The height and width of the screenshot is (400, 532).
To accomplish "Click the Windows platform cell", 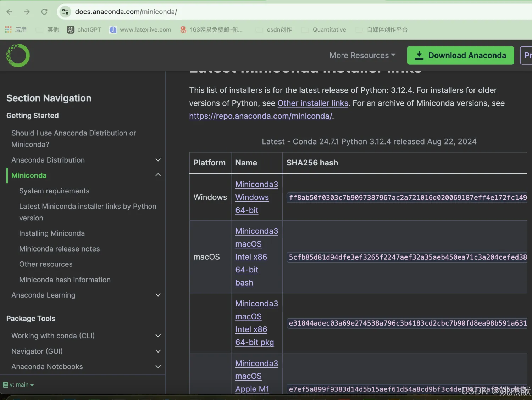I will pos(210,197).
